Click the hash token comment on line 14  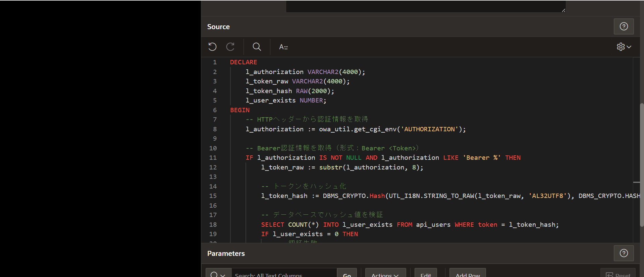(x=304, y=186)
